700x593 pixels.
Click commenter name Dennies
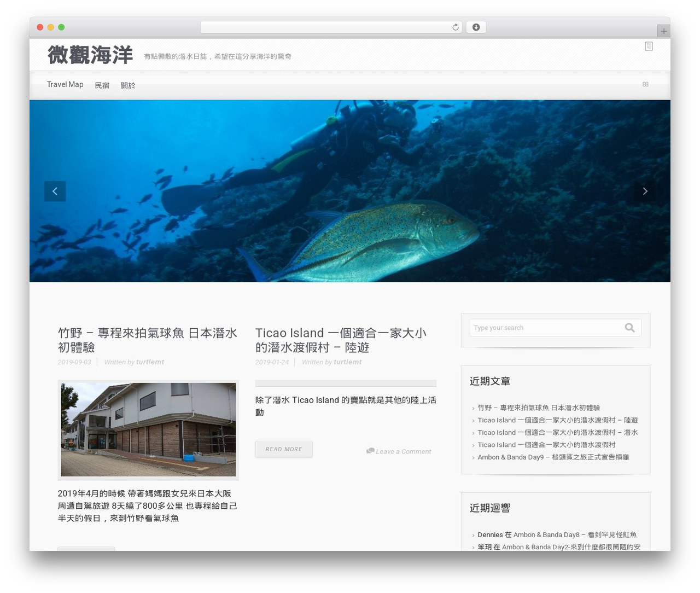[x=490, y=534]
